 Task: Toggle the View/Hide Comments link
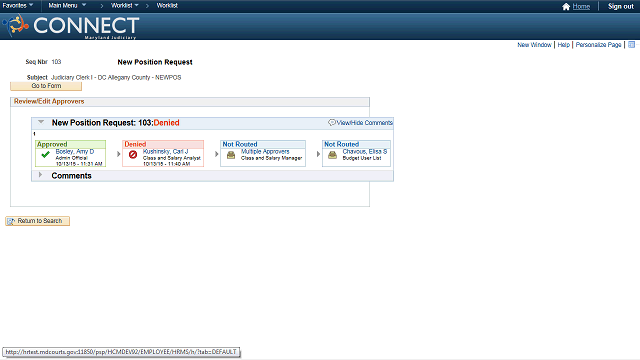(x=364, y=122)
